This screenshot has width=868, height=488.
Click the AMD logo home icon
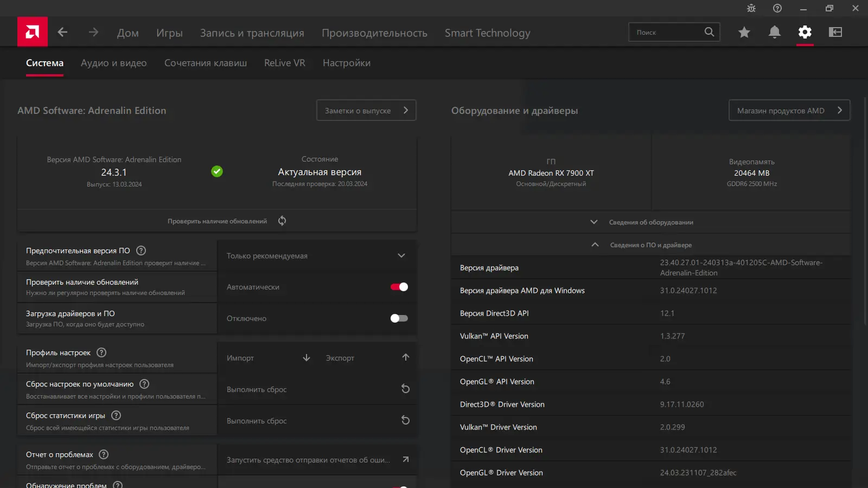click(32, 32)
